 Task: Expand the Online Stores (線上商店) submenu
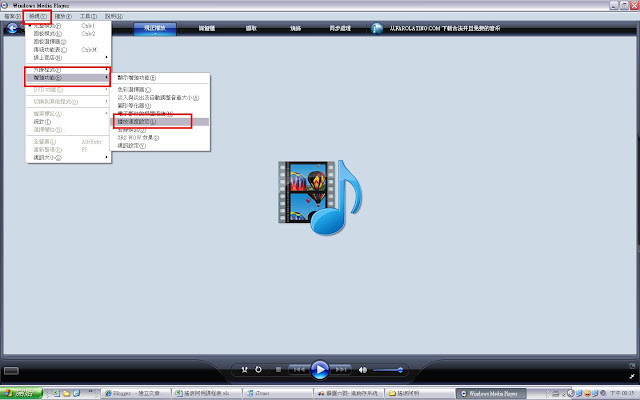[x=68, y=58]
